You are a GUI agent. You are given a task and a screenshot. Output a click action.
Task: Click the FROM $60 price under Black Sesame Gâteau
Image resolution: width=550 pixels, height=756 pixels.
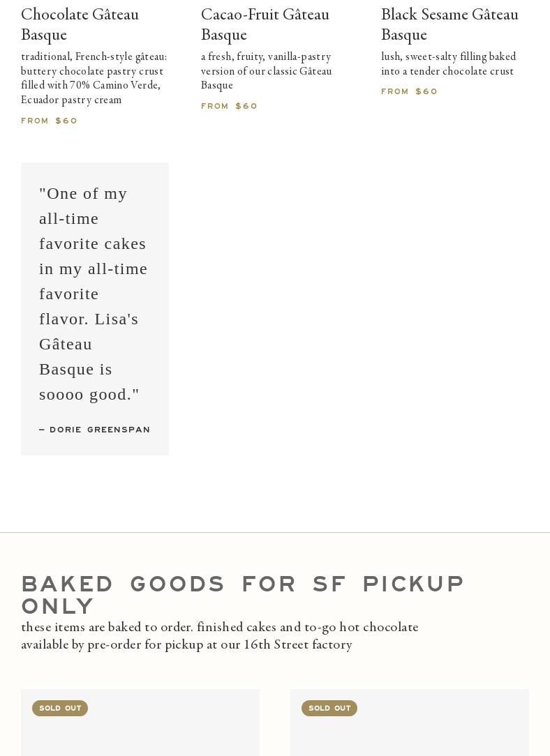pyautogui.click(x=408, y=91)
